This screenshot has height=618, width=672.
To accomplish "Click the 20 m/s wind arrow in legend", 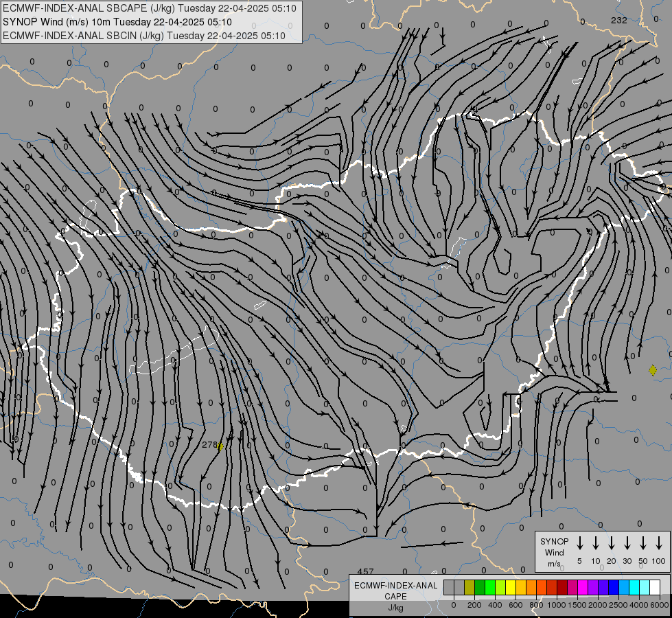I will tap(611, 543).
